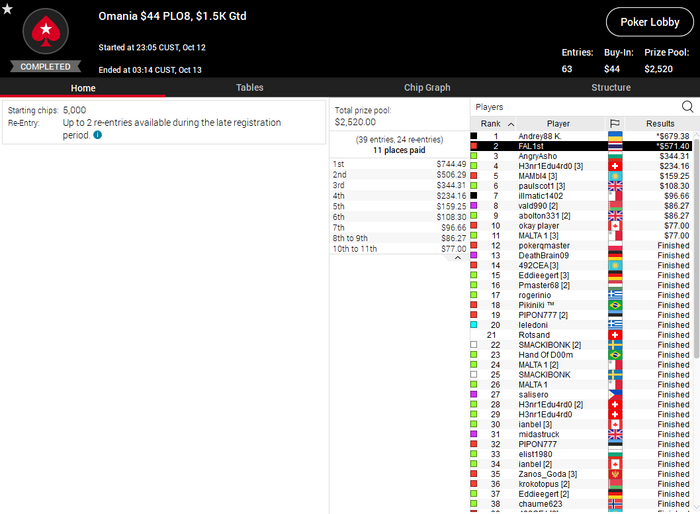Viewport: 700px width, 514px height.
Task: Click the purple color tag for vald990 [2]
Action: click(x=474, y=205)
